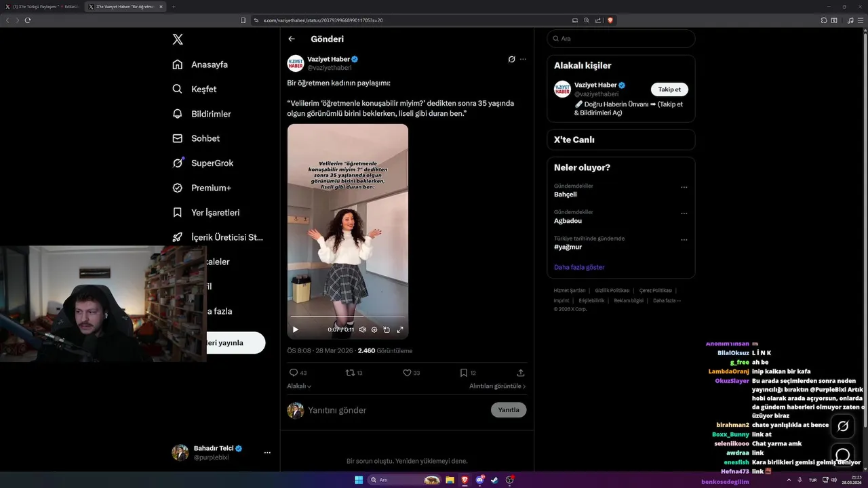Mute the video with the speaker icon

tap(362, 329)
